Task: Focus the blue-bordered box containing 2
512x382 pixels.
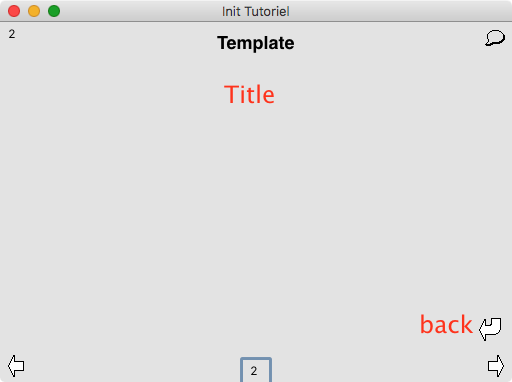Action: tap(256, 370)
